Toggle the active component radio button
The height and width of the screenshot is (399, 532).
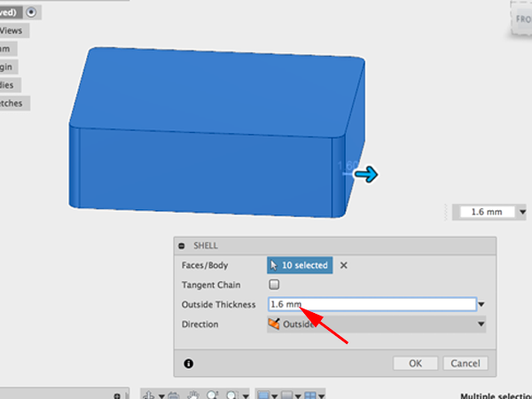coord(31,12)
